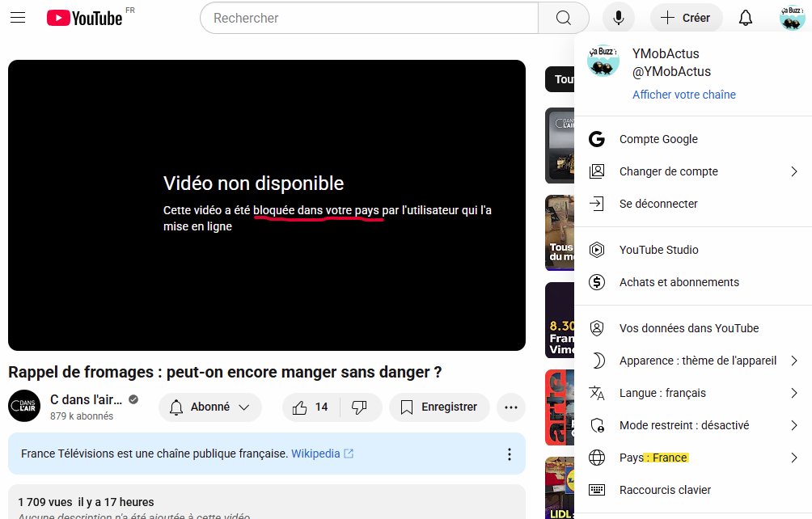Click '1 709 vues il y a 17 heures'
The width and height of the screenshot is (812, 519).
[86, 502]
